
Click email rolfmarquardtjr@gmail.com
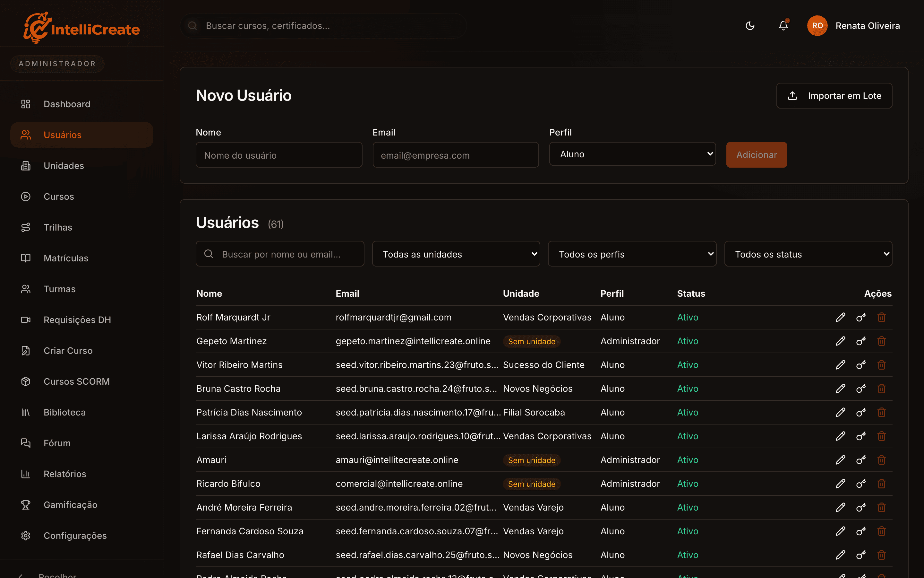(x=393, y=317)
